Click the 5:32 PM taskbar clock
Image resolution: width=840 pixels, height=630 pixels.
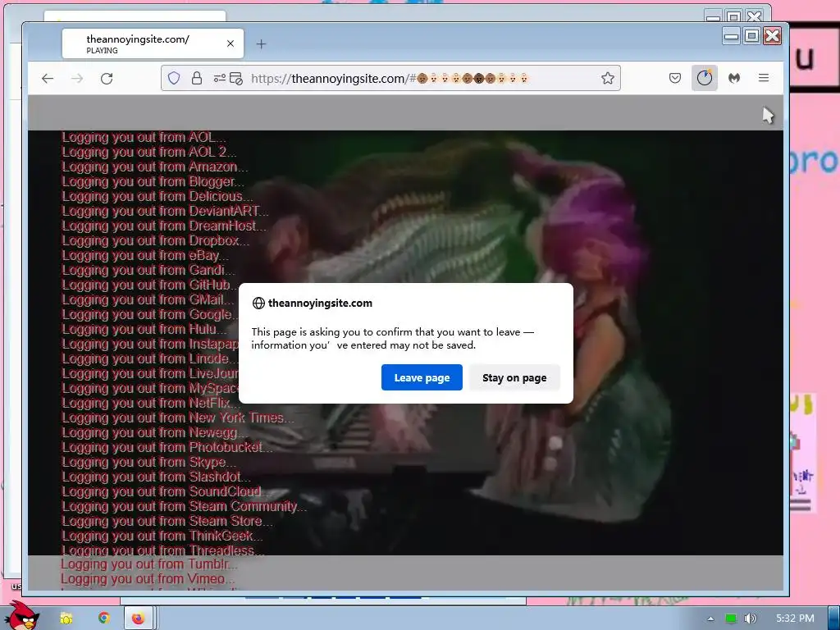[795, 619]
